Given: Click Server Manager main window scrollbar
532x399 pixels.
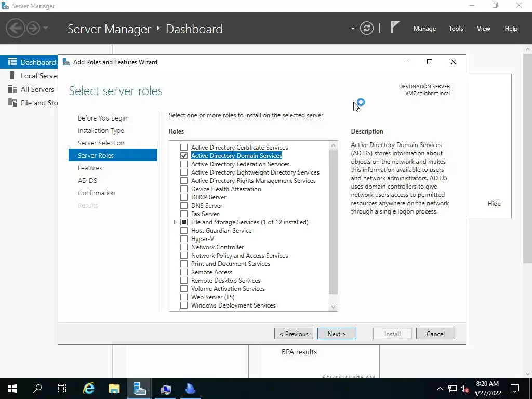Looking at the screenshot, I should click(528, 158).
